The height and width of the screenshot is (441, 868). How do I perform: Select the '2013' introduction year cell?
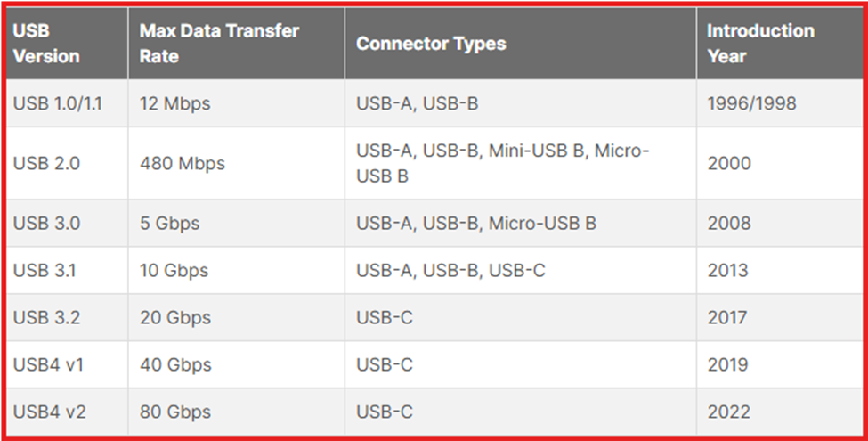(x=728, y=271)
